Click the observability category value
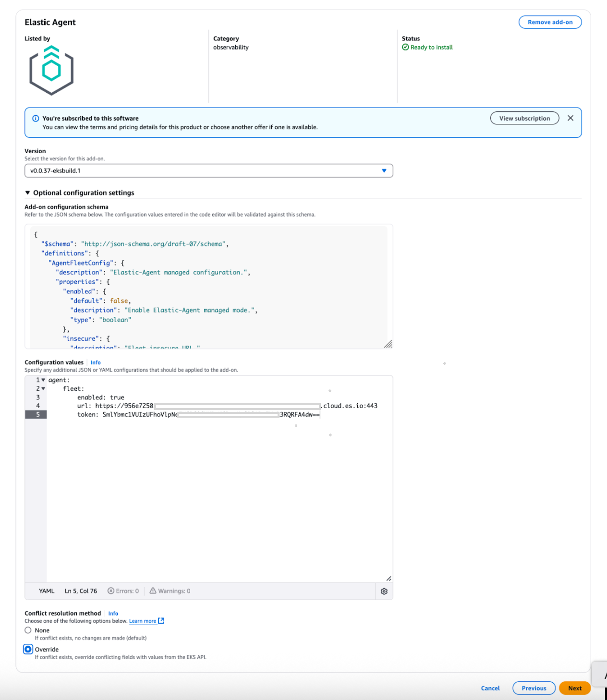The height and width of the screenshot is (700, 607). point(231,47)
